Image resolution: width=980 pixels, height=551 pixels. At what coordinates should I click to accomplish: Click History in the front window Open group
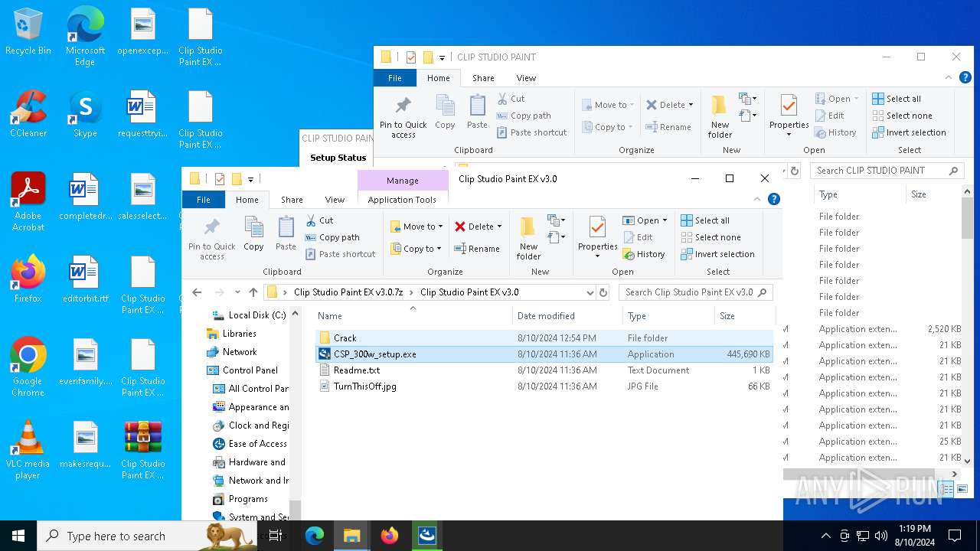[x=644, y=254]
